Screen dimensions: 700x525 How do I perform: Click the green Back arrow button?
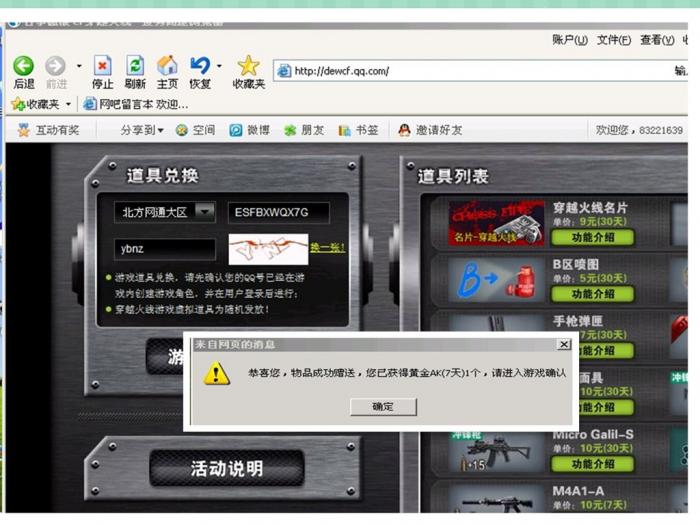coord(23,66)
